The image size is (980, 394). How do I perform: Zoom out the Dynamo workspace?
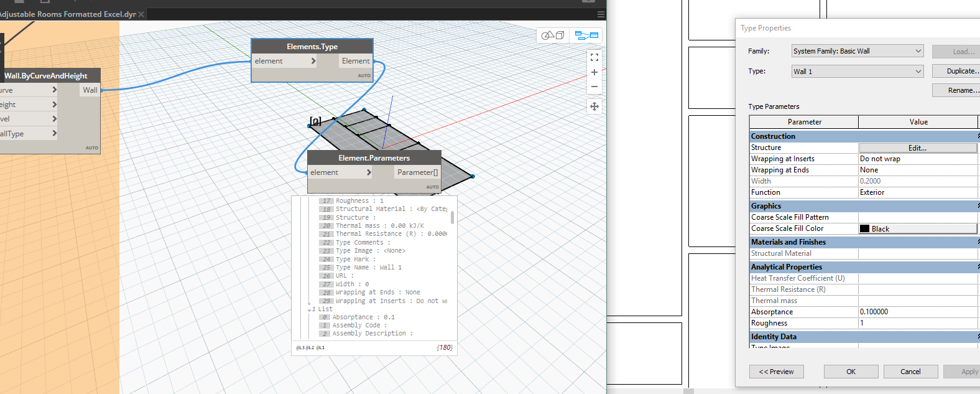pos(594,87)
